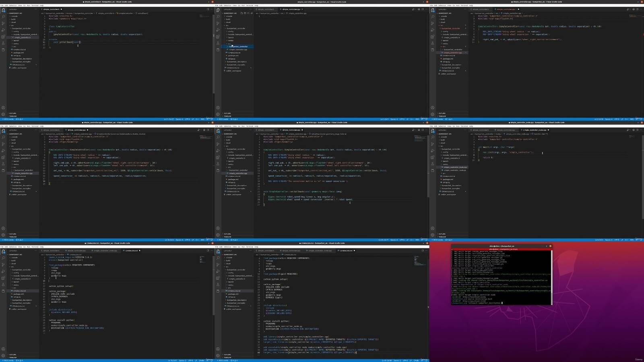This screenshot has height=362, width=644.
Task: Click C++ language mode in the simple_controller_node.cpp window status bar
Action: tap(626, 240)
